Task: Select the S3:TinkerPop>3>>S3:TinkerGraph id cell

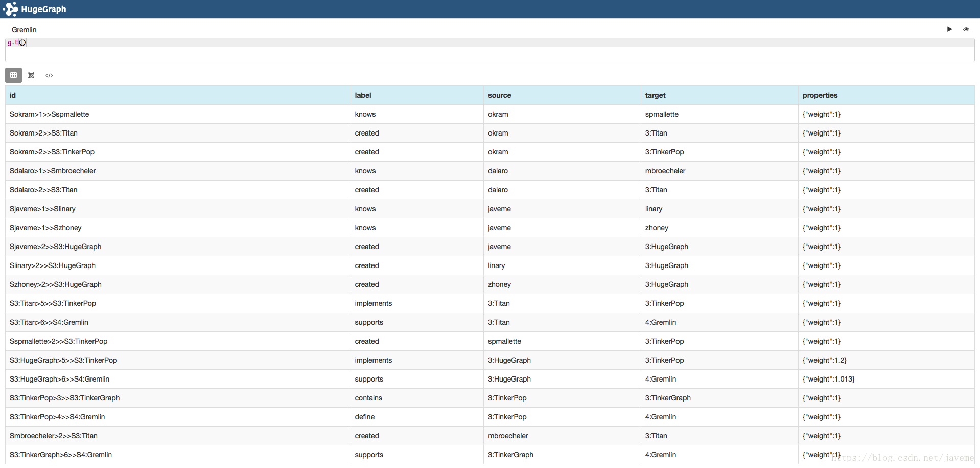Action: click(178, 398)
